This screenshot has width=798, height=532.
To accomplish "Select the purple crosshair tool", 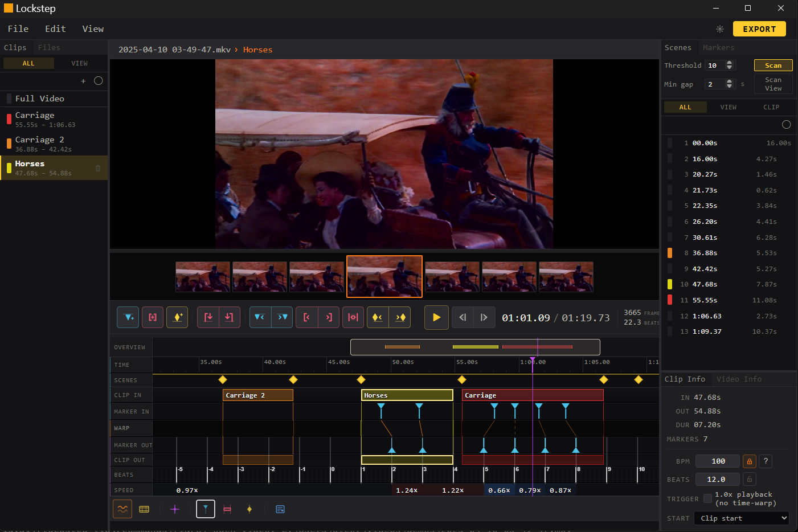I will pyautogui.click(x=175, y=509).
